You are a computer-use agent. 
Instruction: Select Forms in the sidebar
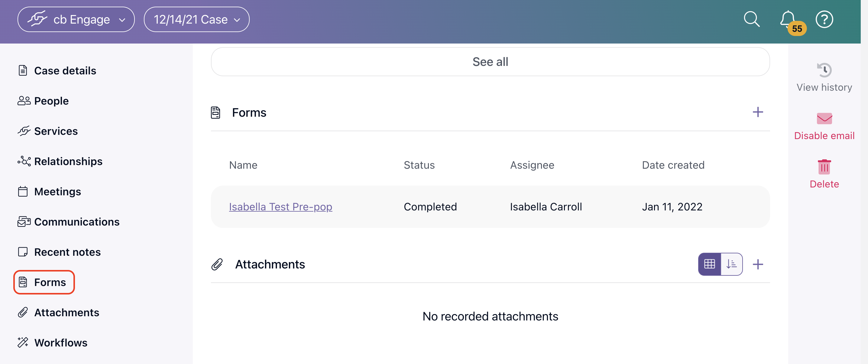44,282
